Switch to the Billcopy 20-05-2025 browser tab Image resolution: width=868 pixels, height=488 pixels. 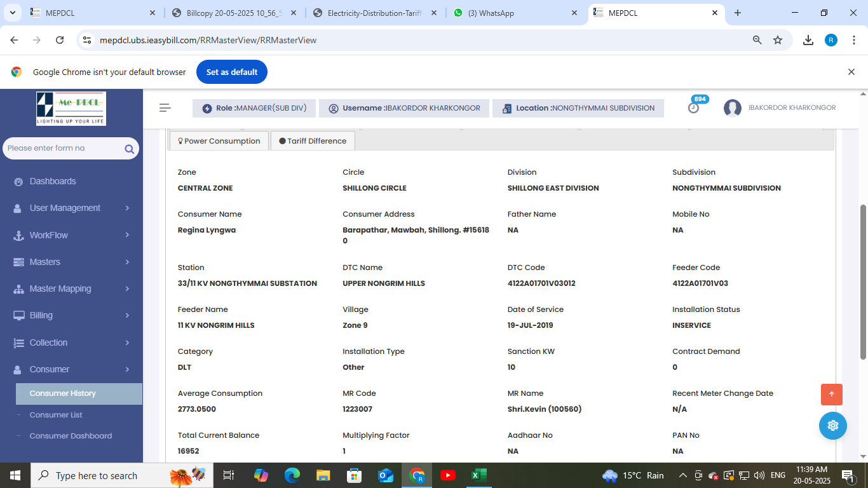[x=234, y=13]
